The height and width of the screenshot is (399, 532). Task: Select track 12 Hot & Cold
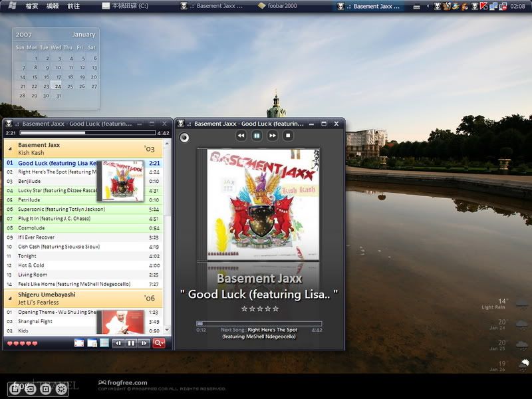pos(83,265)
